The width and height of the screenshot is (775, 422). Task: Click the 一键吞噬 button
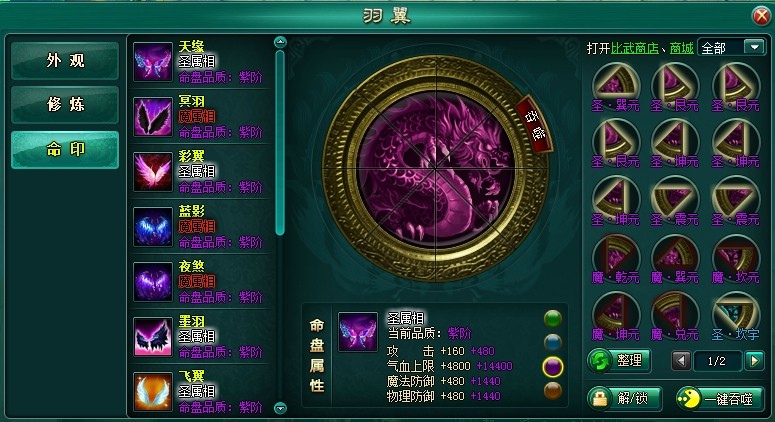click(720, 398)
